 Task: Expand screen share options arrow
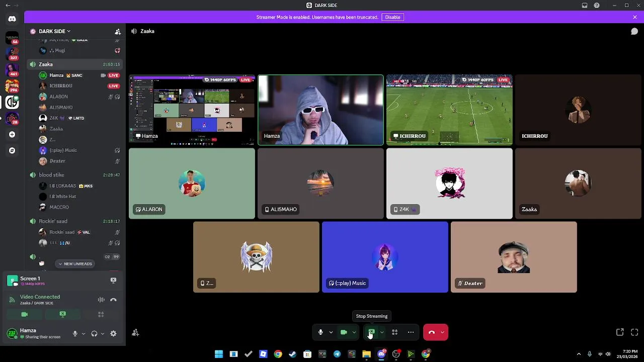(382, 332)
